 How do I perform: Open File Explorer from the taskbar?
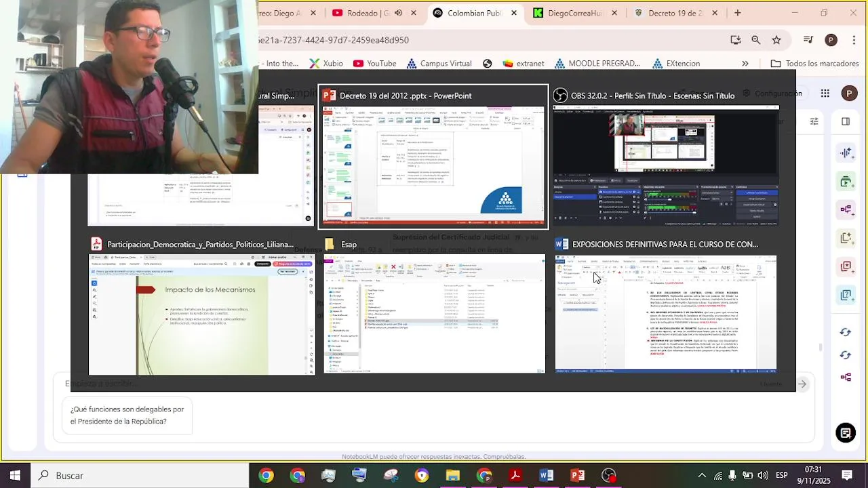(x=453, y=475)
